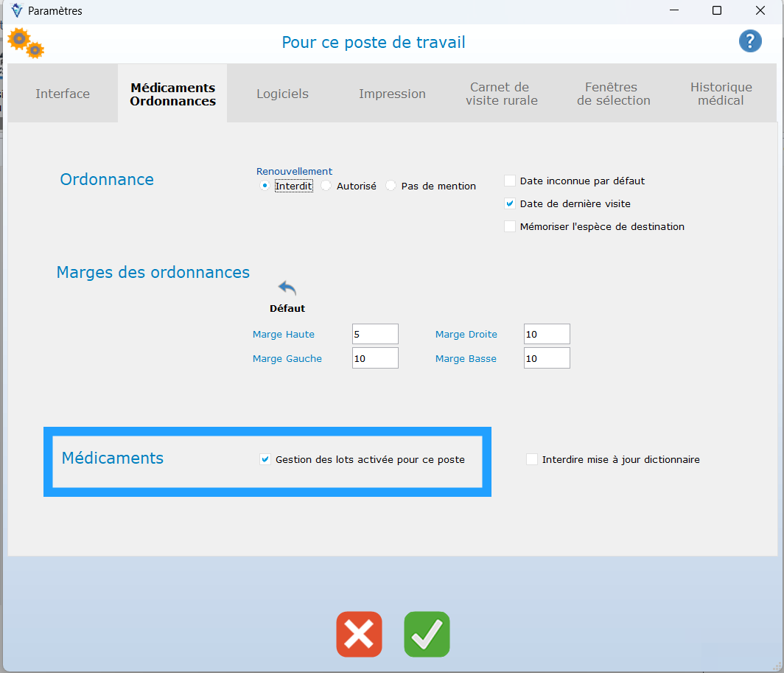784x673 pixels.
Task: Confirm with the green checkmark button
Action: point(427,634)
